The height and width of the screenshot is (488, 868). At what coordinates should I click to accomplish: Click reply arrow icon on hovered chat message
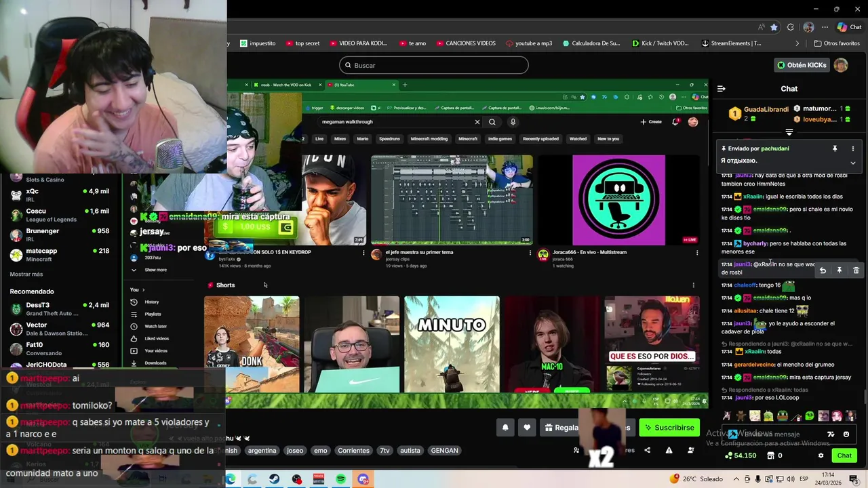823,270
